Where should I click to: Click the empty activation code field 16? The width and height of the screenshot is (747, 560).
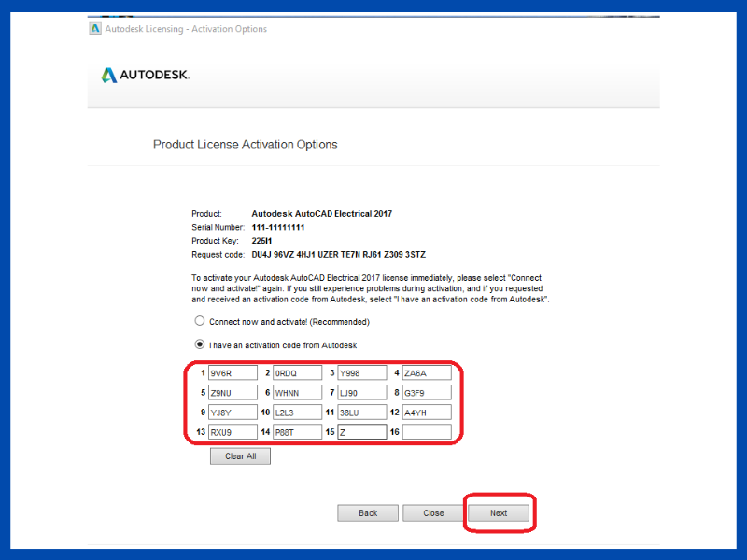click(x=427, y=432)
